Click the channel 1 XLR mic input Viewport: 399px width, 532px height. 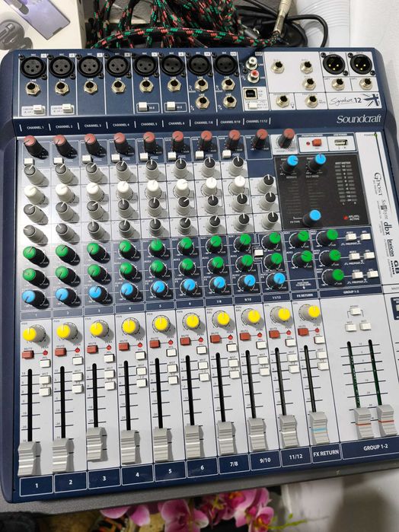click(33, 67)
